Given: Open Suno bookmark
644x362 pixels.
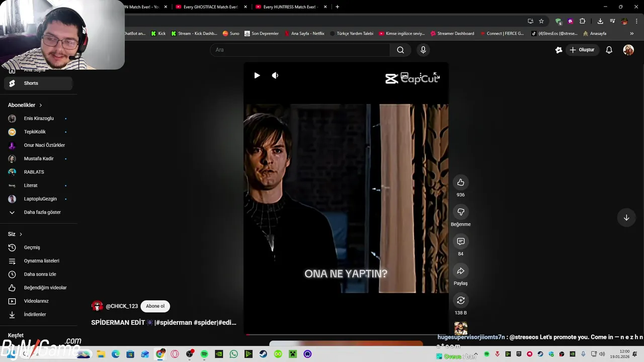Looking at the screenshot, I should [231, 34].
